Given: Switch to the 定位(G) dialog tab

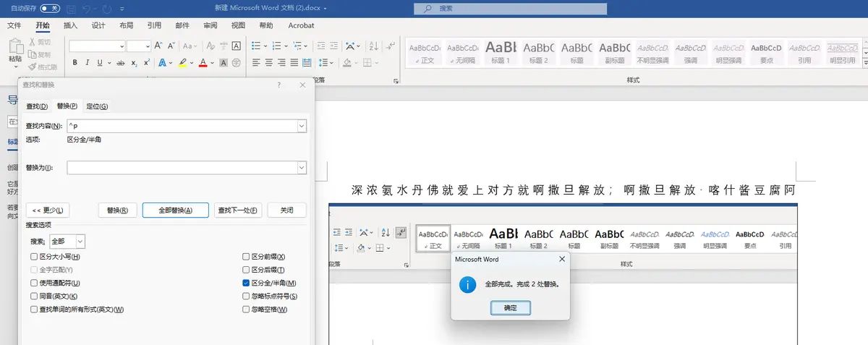Looking at the screenshot, I should click(x=97, y=106).
